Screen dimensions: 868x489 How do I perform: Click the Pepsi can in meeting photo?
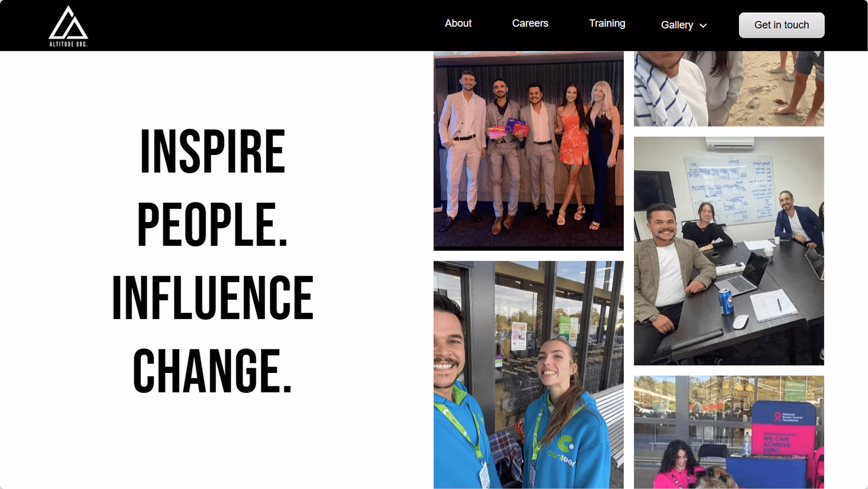[726, 302]
